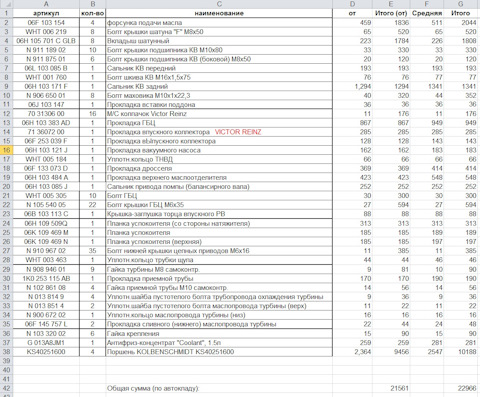Click the 'наименование' header cell
The height and width of the screenshot is (397, 480).
[219, 13]
